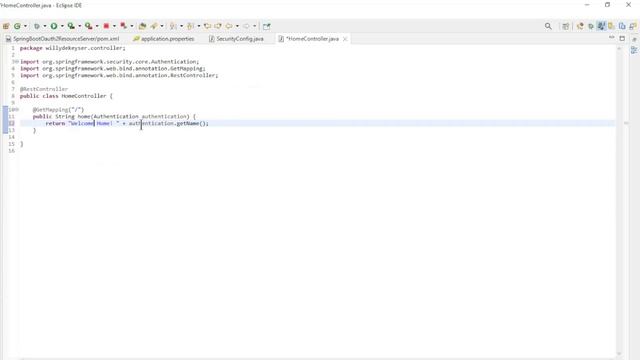The image size is (640, 360).
Task: Click the Debug bug toolbar icon
Action: tap(37, 26)
